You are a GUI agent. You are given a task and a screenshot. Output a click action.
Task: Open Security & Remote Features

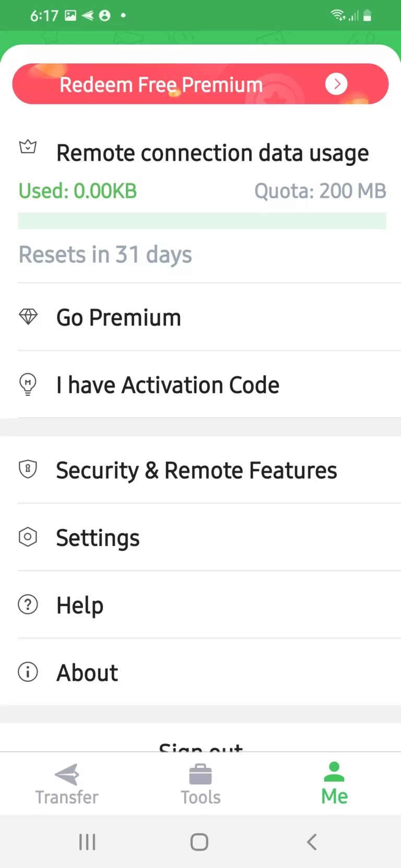coord(200,470)
